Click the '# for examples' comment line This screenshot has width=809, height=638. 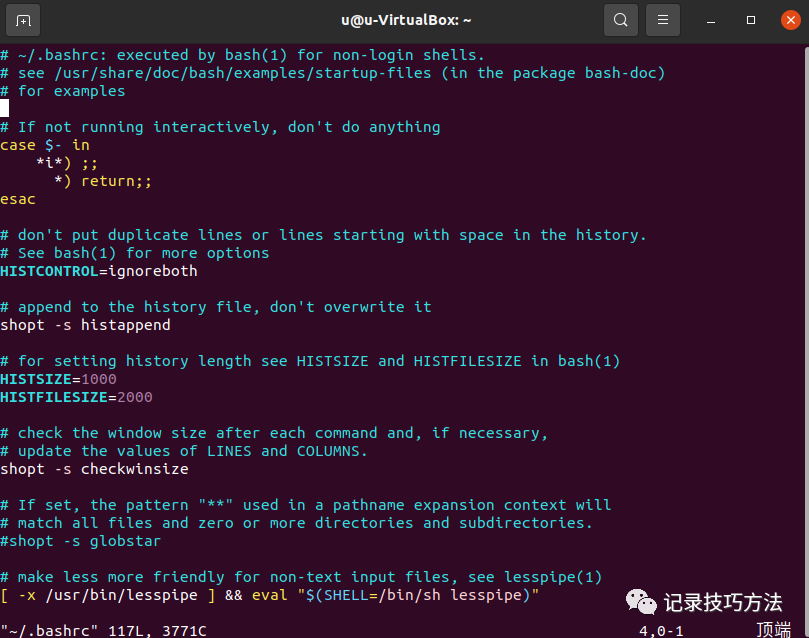[62, 91]
